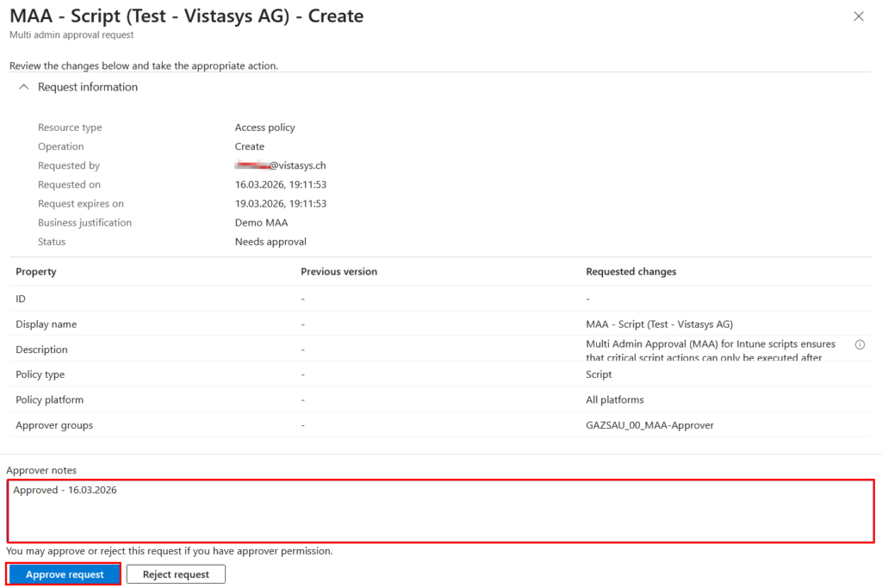Screen dimensions: 882x588
Task: Click the Demo MAA business justification text
Action: pos(260,222)
